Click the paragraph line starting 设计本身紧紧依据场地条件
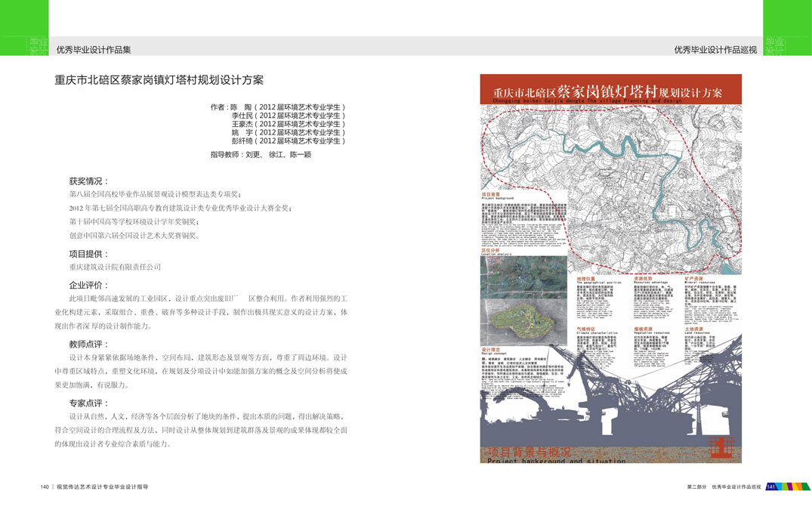This screenshot has height=519, width=812. click(x=208, y=358)
